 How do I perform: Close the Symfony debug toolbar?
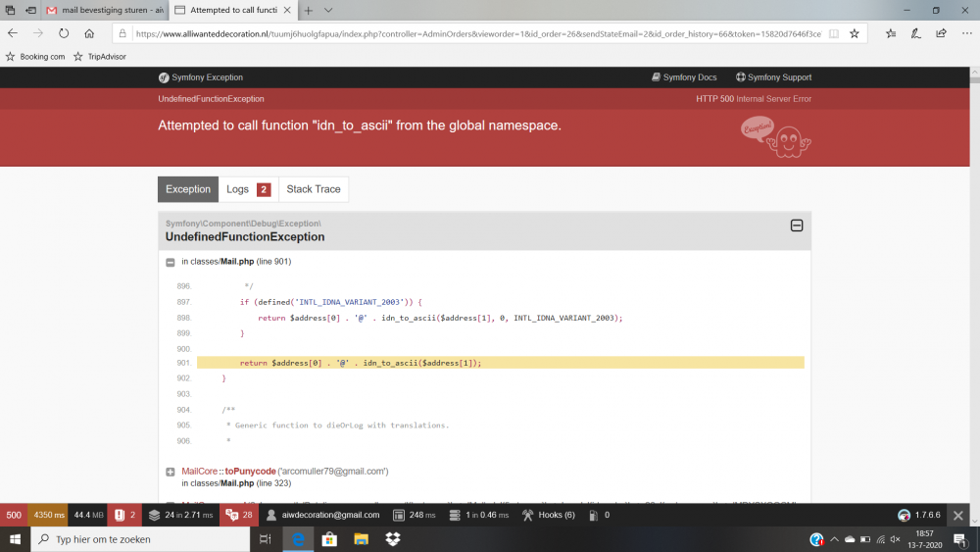(x=958, y=516)
